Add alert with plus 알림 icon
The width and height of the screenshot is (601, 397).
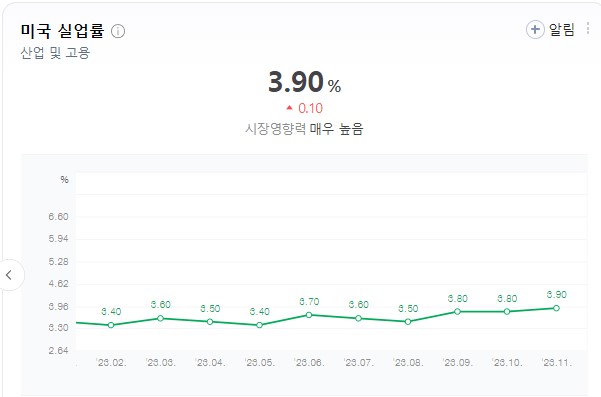pyautogui.click(x=535, y=30)
